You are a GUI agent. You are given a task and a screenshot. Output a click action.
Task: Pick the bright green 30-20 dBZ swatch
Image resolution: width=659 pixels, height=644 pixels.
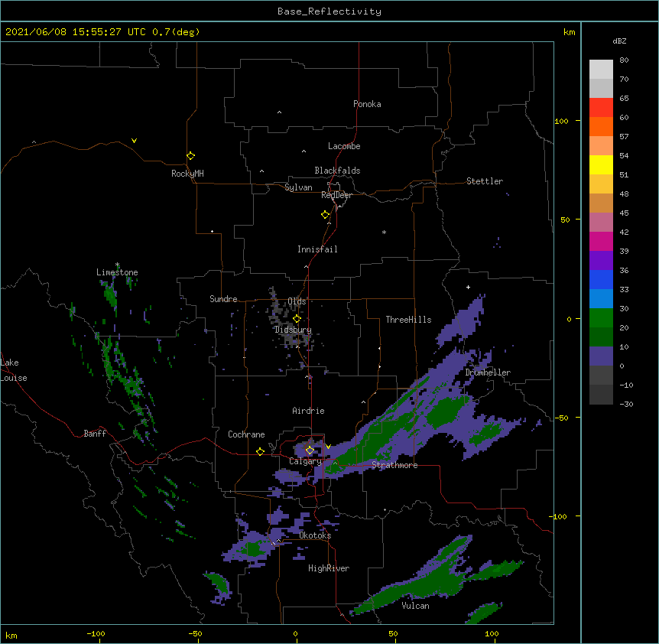(601, 318)
